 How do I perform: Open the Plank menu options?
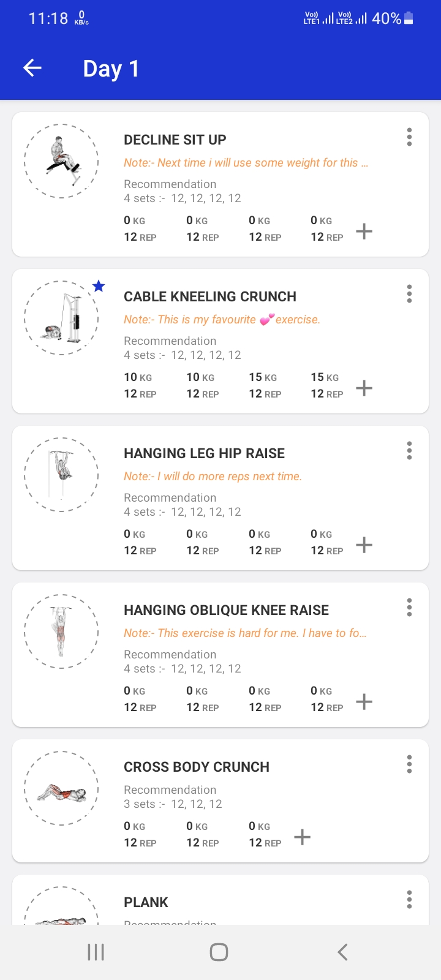coord(409,900)
